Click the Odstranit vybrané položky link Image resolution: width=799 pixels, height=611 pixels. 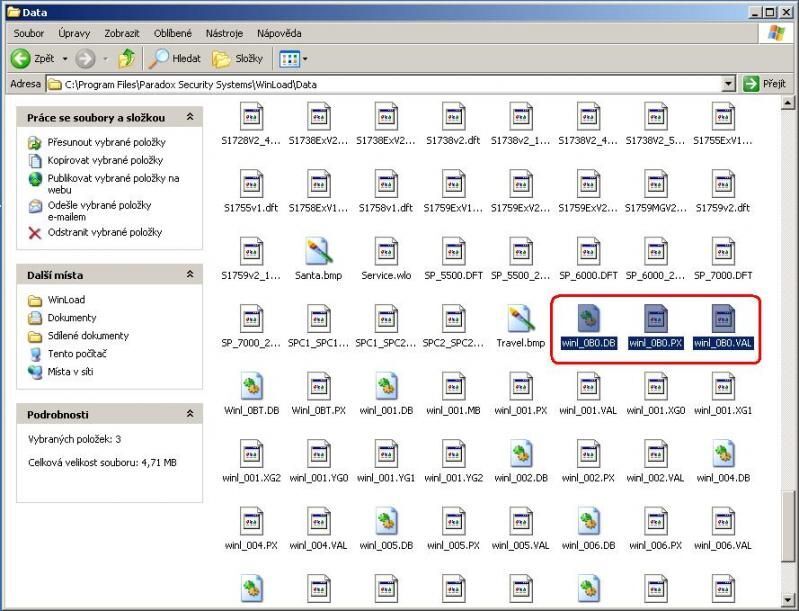(x=105, y=233)
